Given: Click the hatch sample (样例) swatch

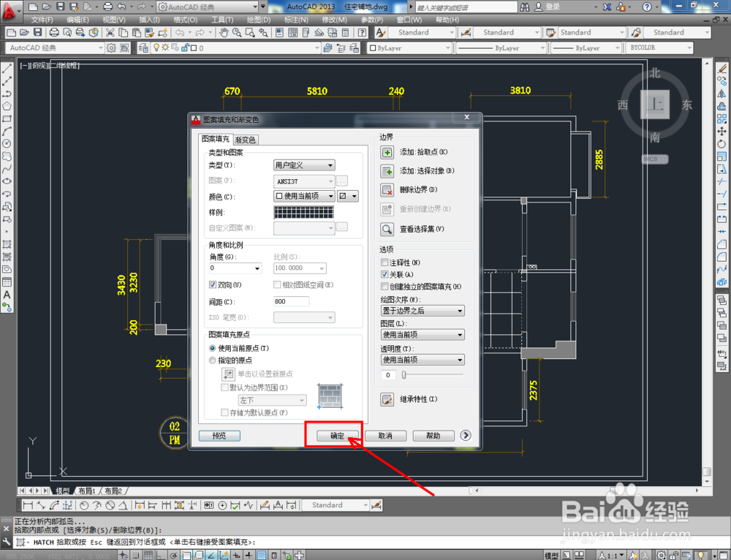Looking at the screenshot, I should pos(304,213).
